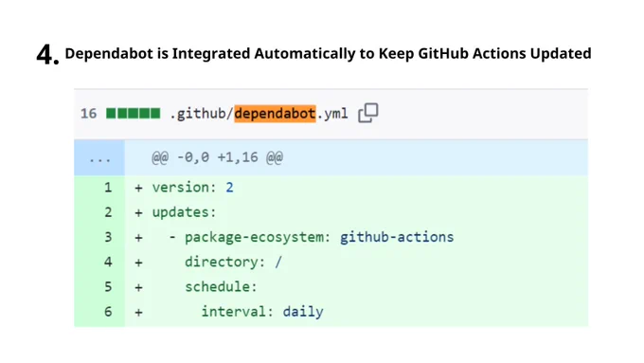
Task: Select line number 3 in the diff
Action: (x=108, y=237)
